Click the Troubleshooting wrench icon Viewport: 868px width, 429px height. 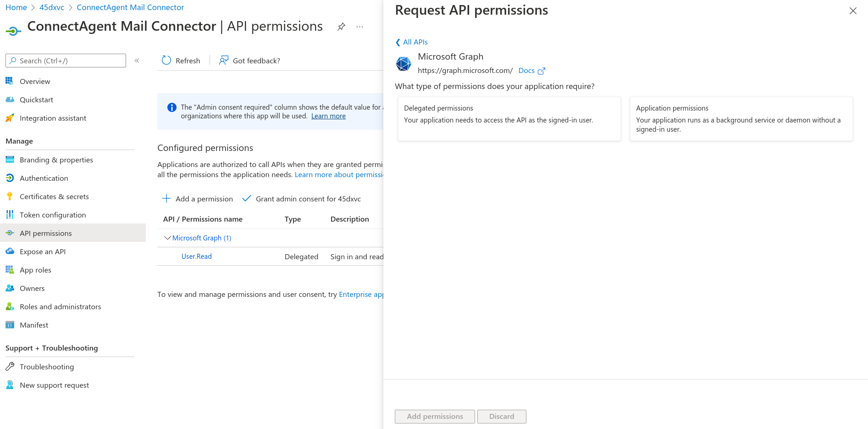10,367
